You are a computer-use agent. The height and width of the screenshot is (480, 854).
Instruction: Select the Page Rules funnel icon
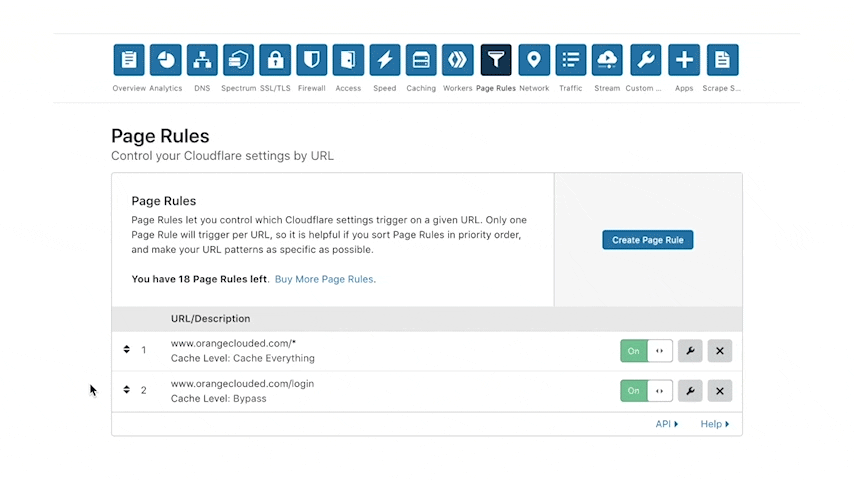click(x=496, y=60)
